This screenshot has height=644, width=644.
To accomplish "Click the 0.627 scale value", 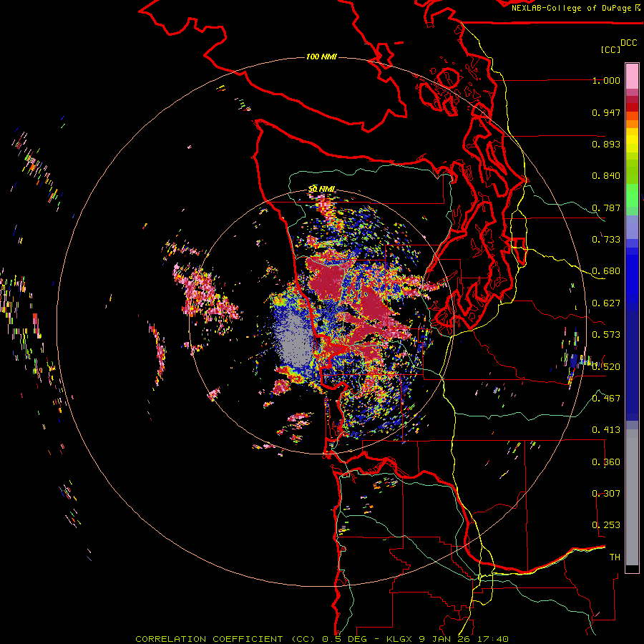I will point(606,303).
